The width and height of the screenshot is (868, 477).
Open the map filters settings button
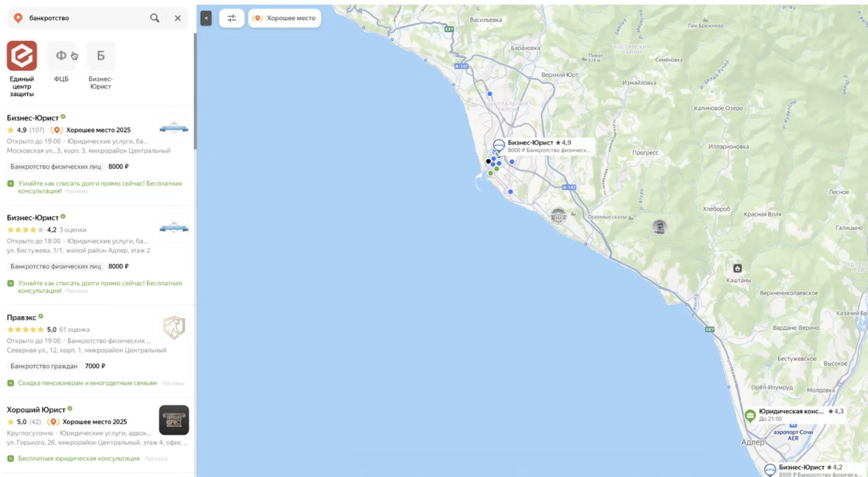pyautogui.click(x=232, y=18)
